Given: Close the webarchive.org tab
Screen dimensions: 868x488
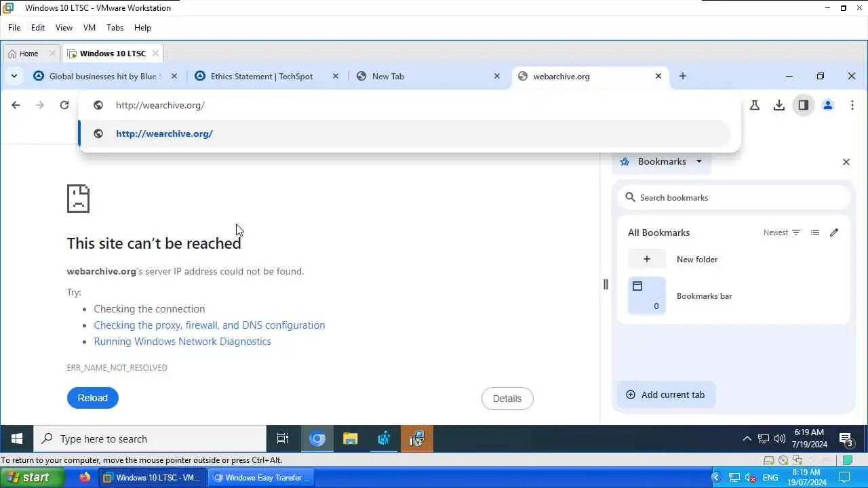Looking at the screenshot, I should 658,76.
